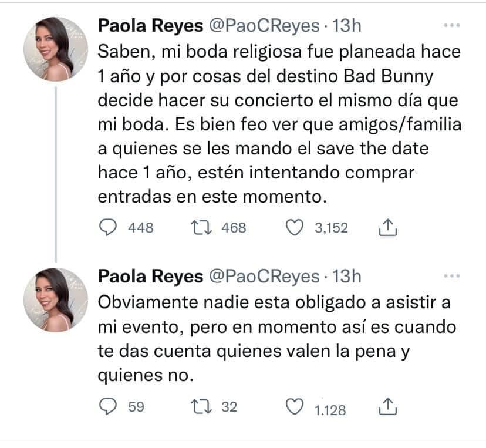486x448 pixels.
Task: Reply to the Bad Bunny wedding tweet
Action: 108,227
